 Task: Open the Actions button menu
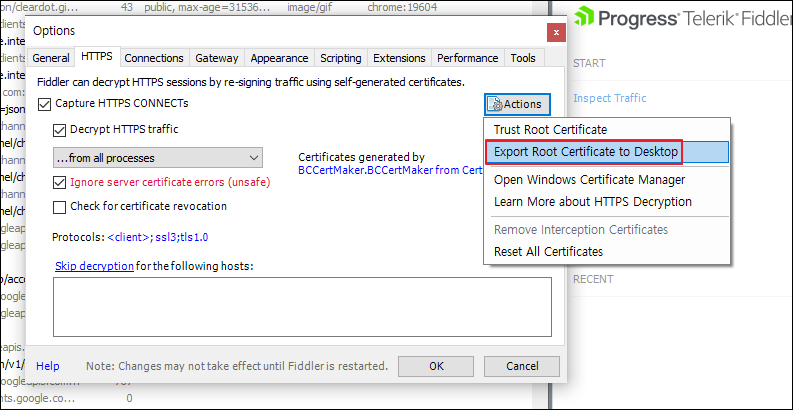point(517,104)
